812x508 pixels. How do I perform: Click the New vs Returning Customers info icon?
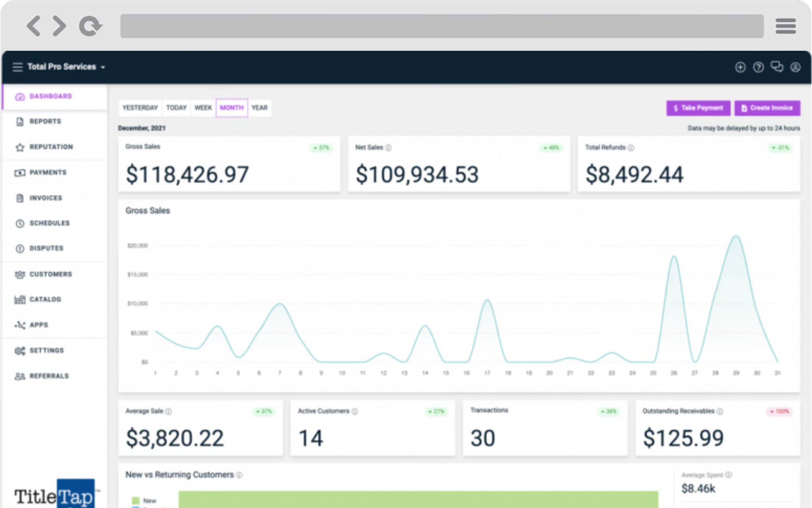tap(239, 475)
